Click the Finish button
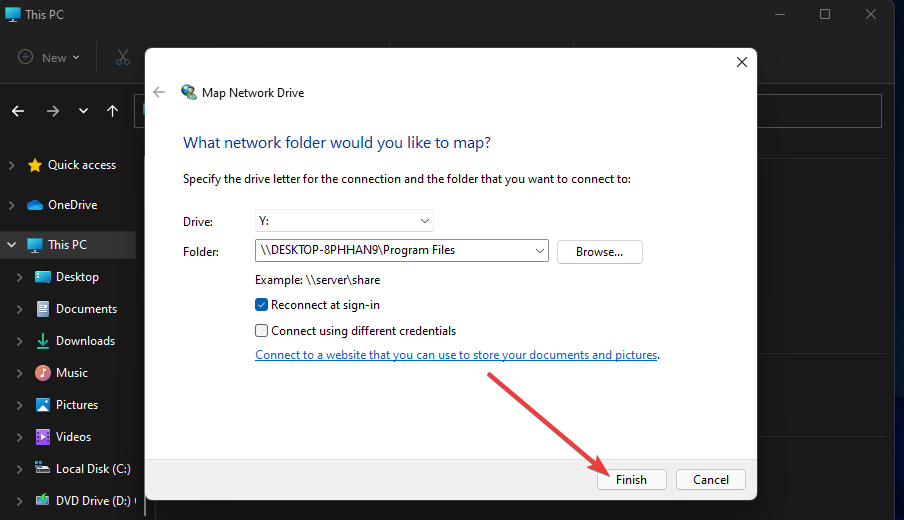Image resolution: width=904 pixels, height=520 pixels. [631, 480]
